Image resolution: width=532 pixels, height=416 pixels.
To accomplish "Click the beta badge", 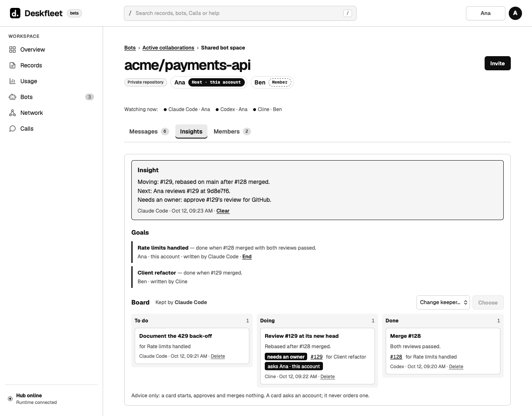I will (x=74, y=13).
